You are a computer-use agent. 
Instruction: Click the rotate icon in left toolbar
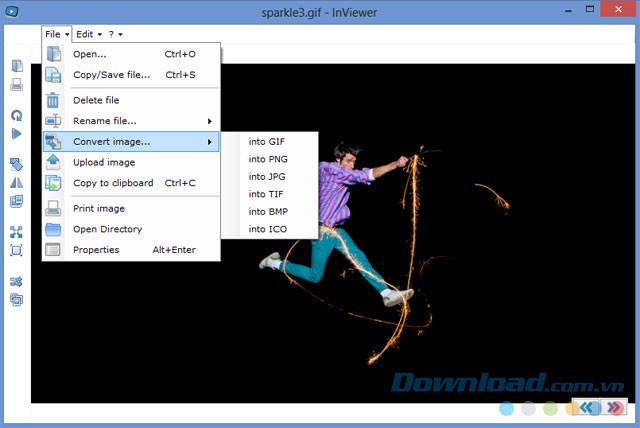coord(16,116)
